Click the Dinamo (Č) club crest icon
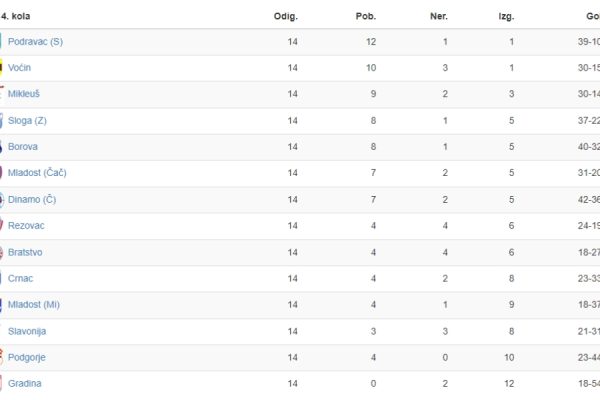 pos(2,199)
